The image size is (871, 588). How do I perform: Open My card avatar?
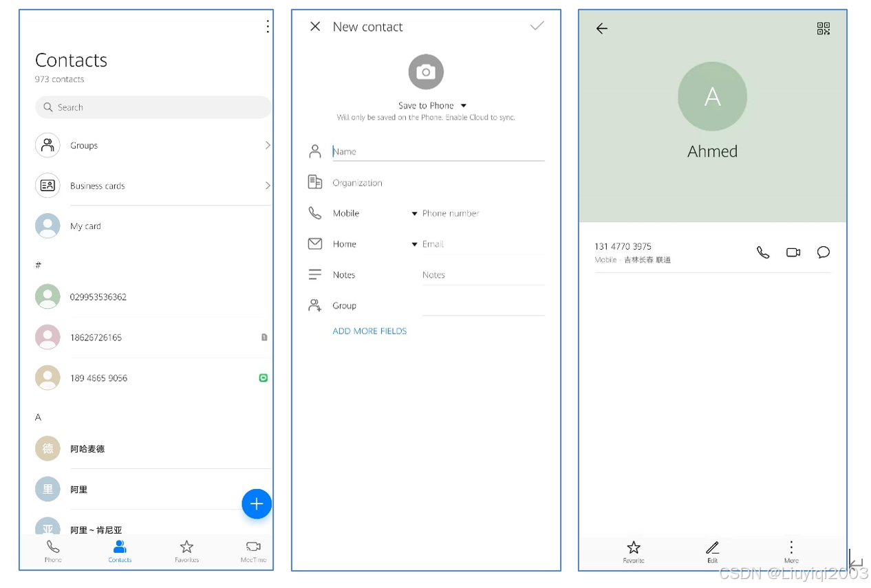coord(47,226)
